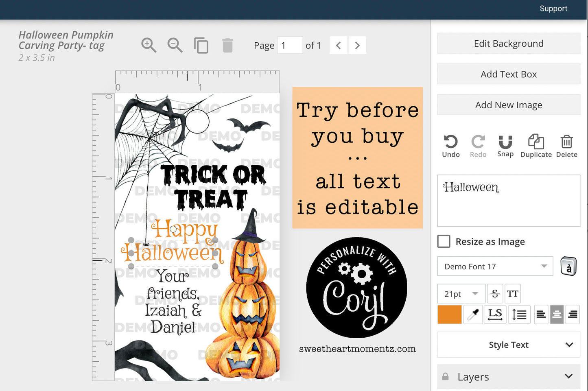The height and width of the screenshot is (391, 588).
Task: Click the Undo arrow icon
Action: point(450,142)
